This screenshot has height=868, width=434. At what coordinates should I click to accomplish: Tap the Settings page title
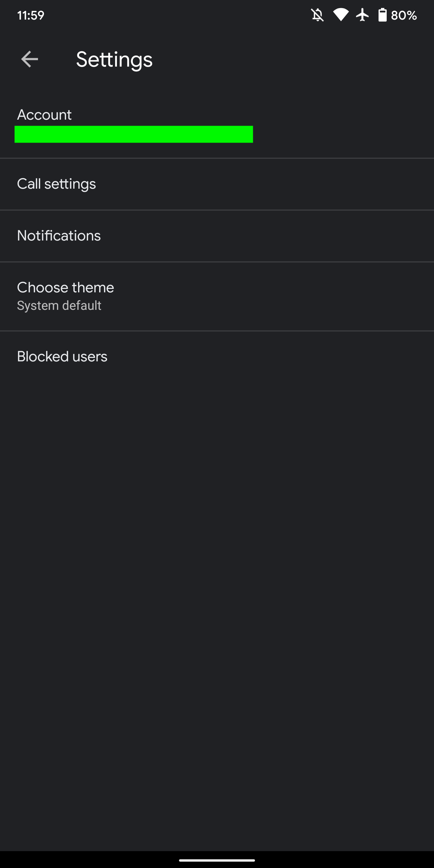pos(114,60)
